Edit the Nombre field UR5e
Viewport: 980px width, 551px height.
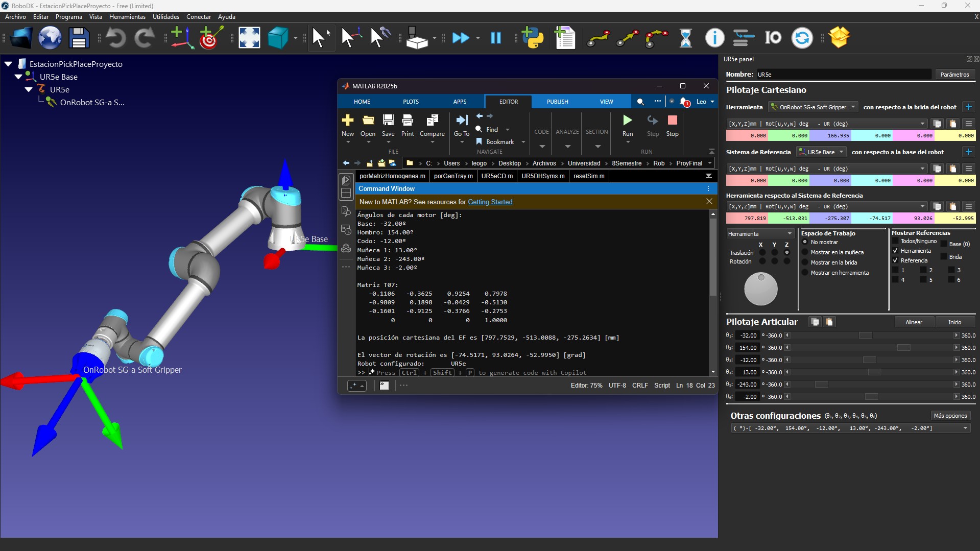(x=844, y=75)
